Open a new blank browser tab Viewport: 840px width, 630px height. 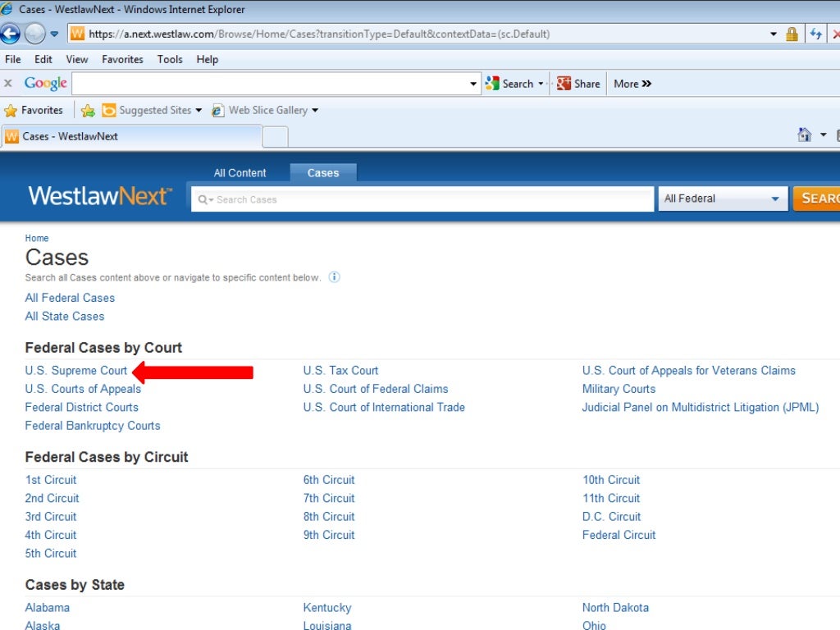pos(276,137)
